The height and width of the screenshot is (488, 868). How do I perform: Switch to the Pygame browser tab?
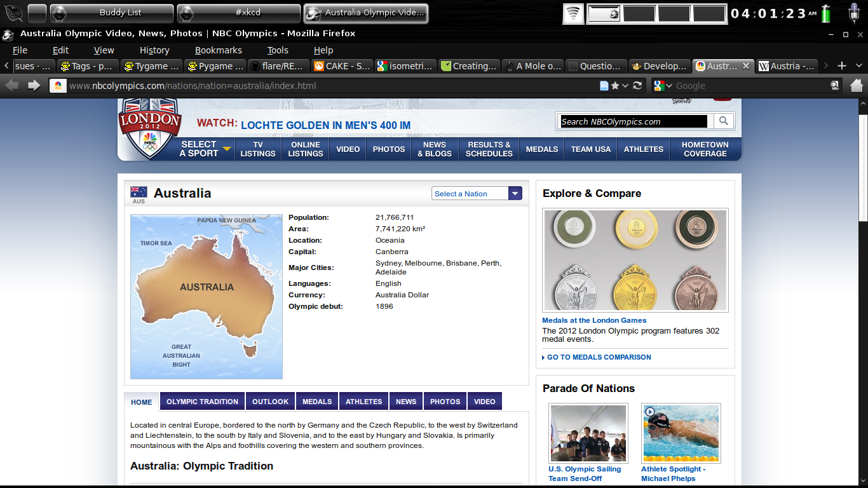(215, 66)
